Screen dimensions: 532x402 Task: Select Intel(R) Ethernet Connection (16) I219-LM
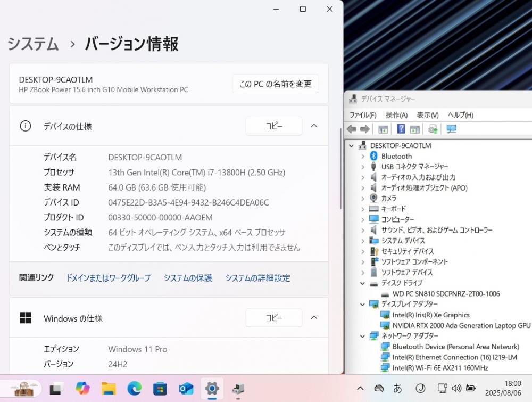pos(455,357)
